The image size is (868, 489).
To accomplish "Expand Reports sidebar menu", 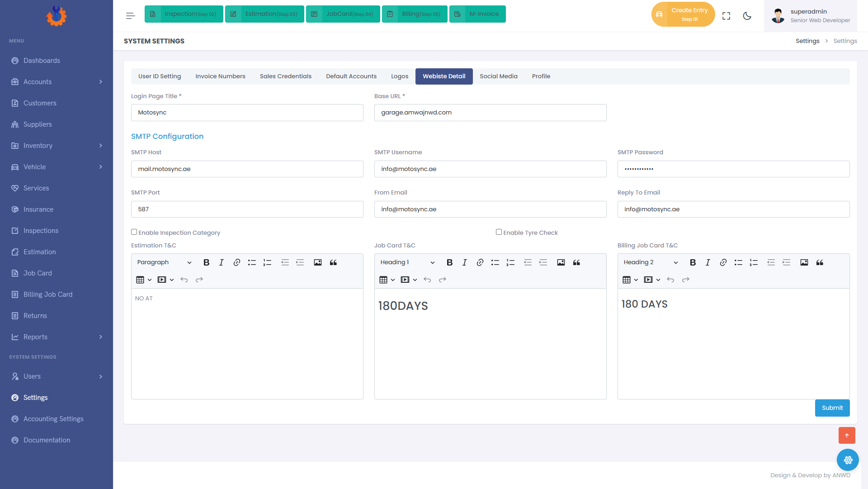I will [x=57, y=337].
